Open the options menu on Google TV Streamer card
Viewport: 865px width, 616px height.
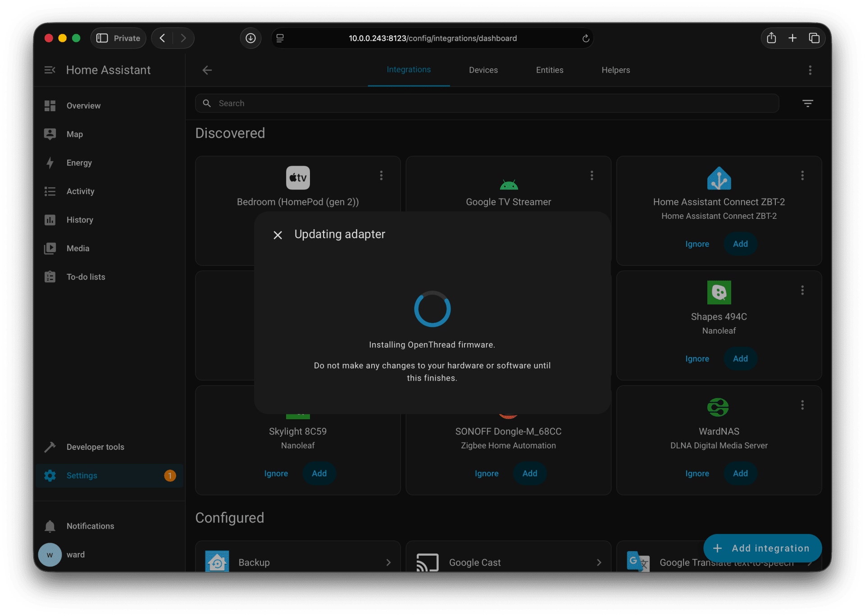click(592, 175)
